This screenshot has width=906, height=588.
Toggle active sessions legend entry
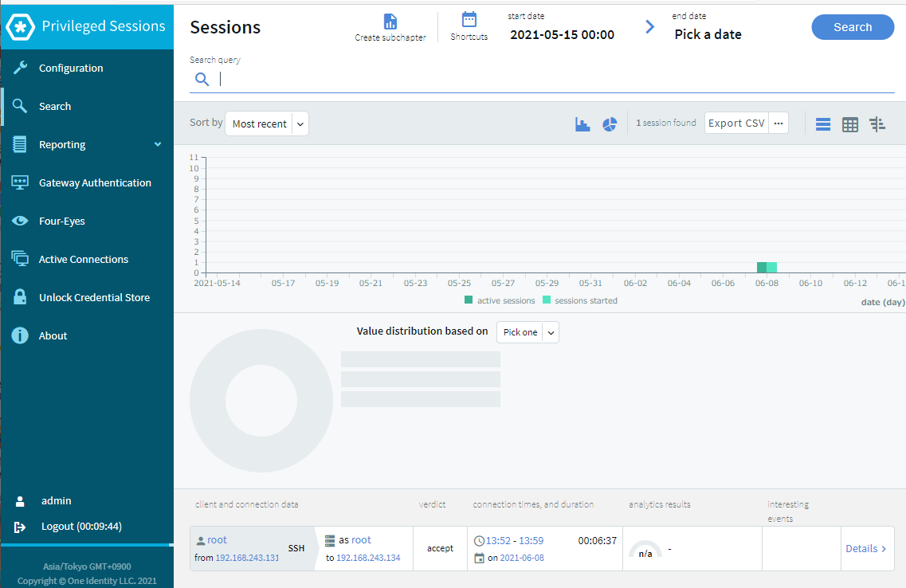[x=500, y=300]
